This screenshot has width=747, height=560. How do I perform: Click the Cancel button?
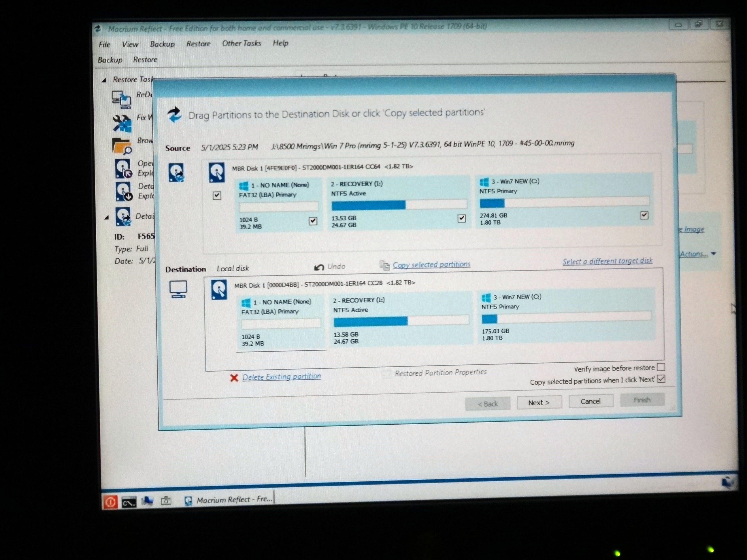[x=591, y=401]
